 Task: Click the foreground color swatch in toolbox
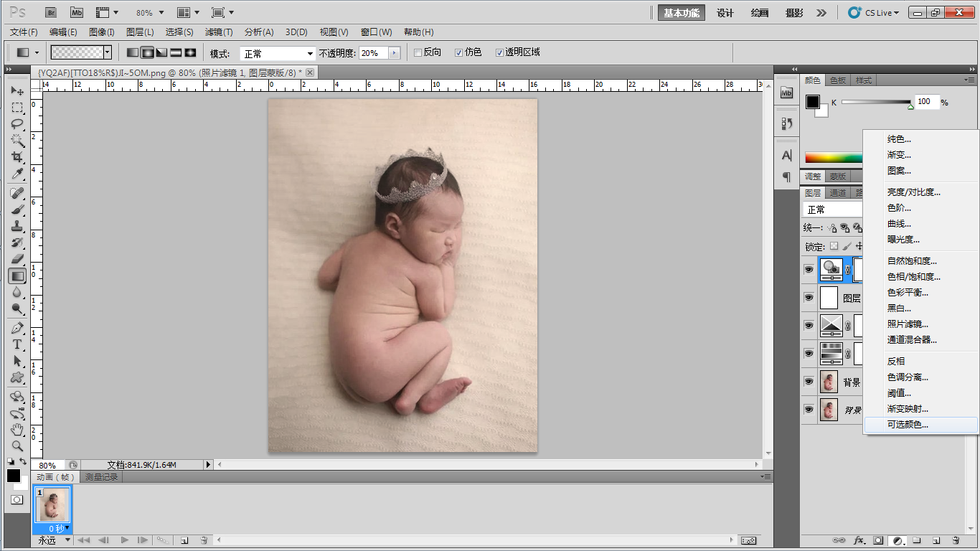(x=13, y=476)
